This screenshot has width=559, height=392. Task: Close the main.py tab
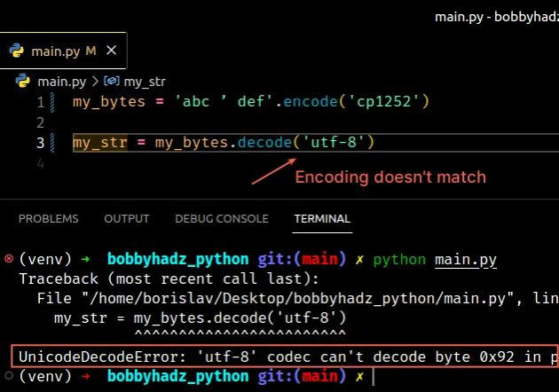111,51
